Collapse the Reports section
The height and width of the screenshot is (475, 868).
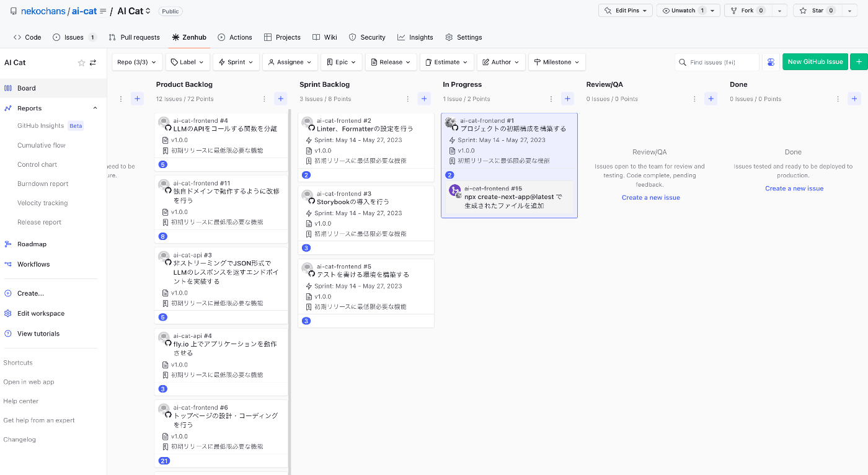(x=95, y=108)
